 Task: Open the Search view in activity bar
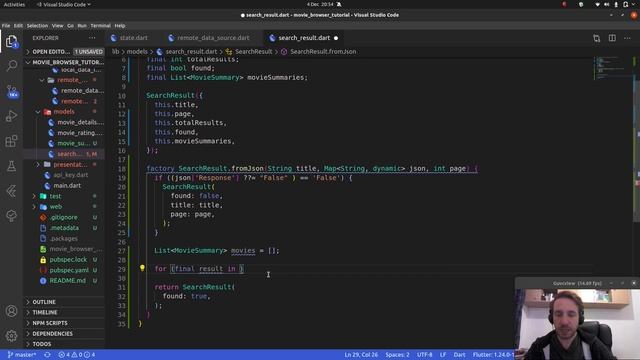[x=11, y=66]
